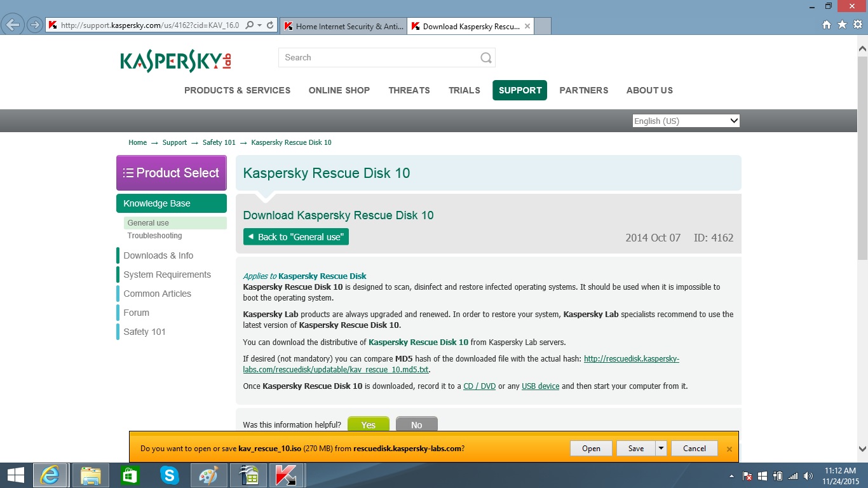Open the Windows Store taskbar icon
This screenshot has width=868, height=488.
pyautogui.click(x=130, y=475)
